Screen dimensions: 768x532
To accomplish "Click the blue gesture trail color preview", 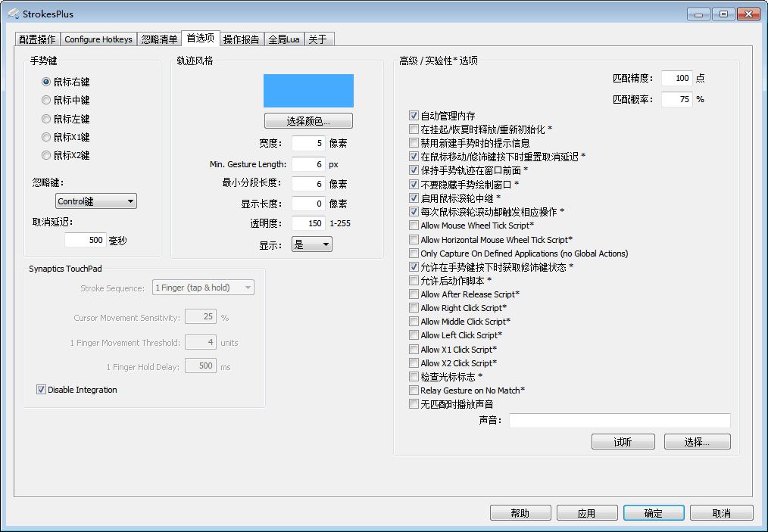I will pyautogui.click(x=308, y=90).
